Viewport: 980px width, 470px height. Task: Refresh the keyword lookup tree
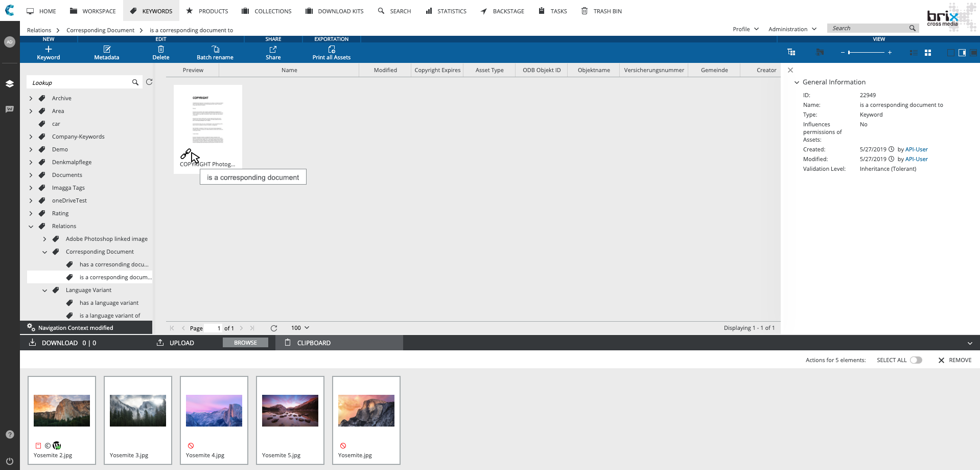tap(149, 82)
